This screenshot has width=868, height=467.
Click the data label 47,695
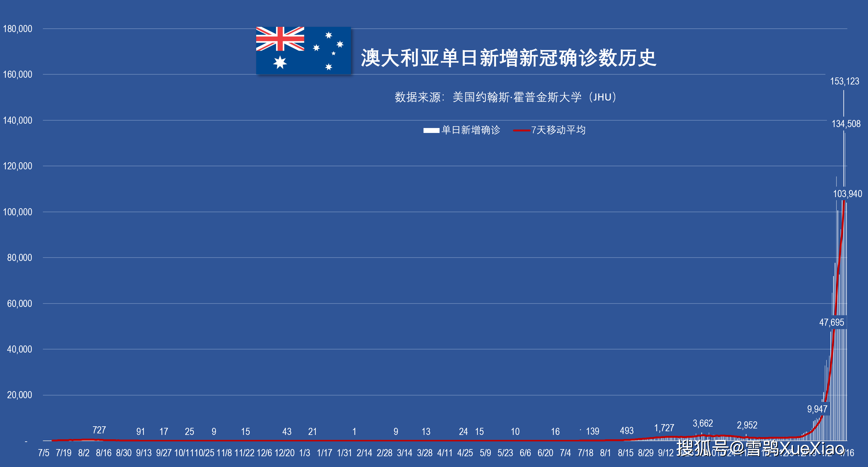[x=832, y=323]
